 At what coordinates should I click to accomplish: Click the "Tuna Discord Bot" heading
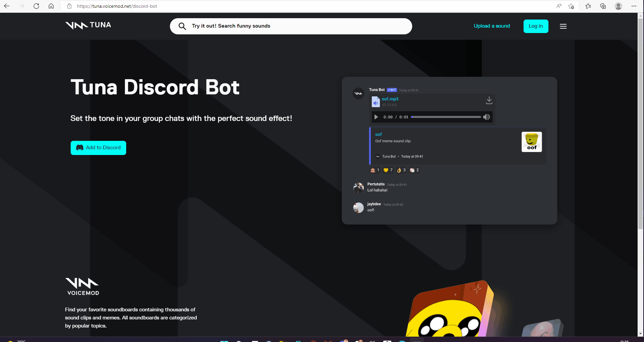[155, 87]
